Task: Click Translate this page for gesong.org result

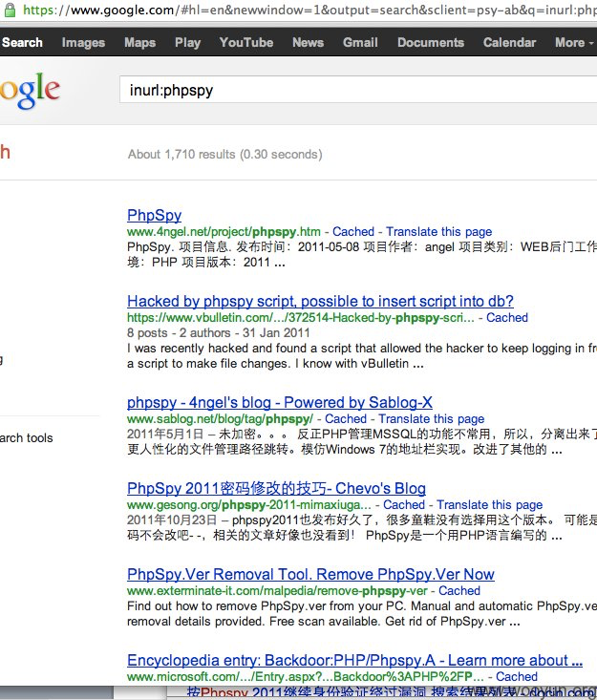Action: [489, 504]
